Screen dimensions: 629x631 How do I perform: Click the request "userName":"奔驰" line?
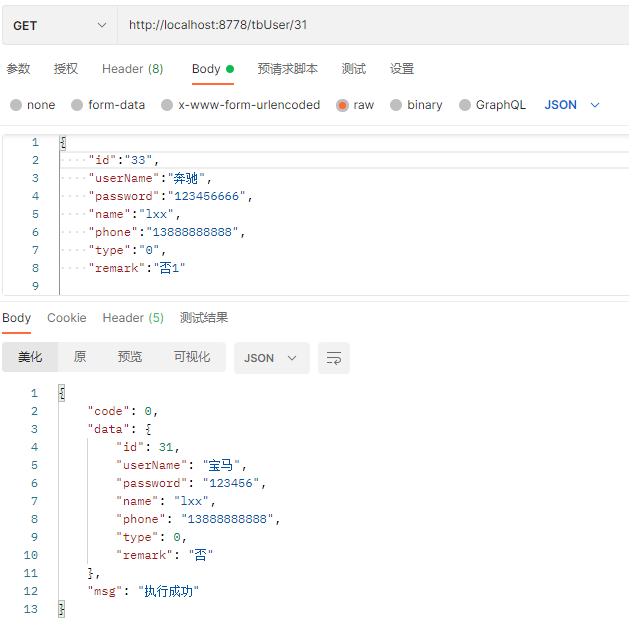click(x=149, y=178)
